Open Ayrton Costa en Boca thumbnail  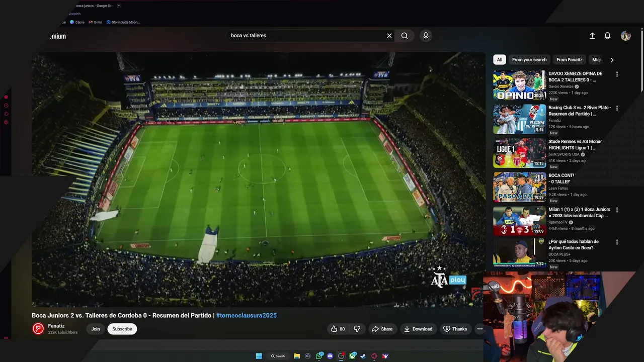click(519, 254)
